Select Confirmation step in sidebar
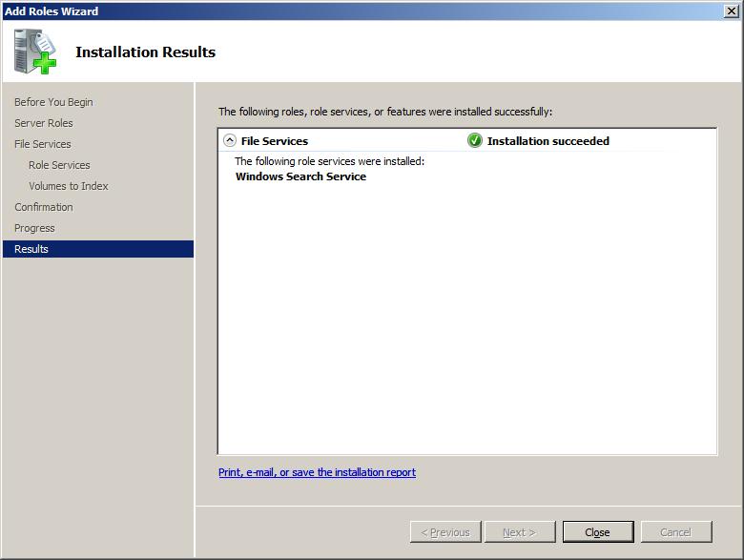 (44, 207)
